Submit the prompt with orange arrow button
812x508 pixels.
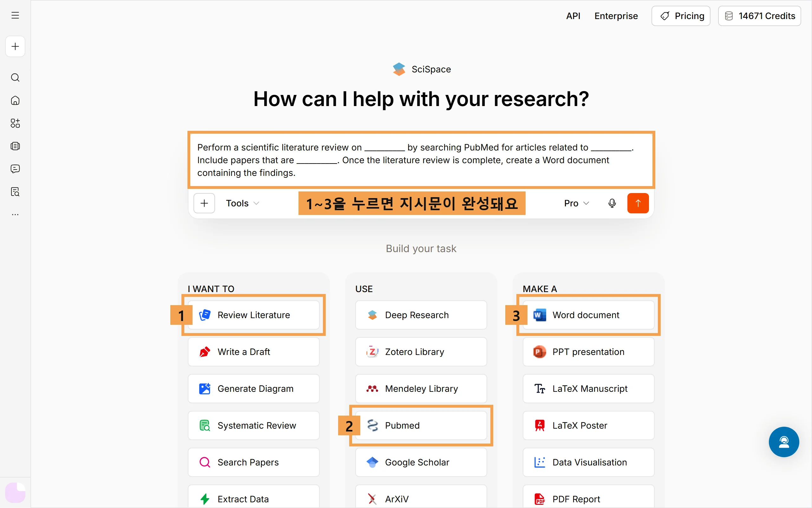(x=638, y=203)
